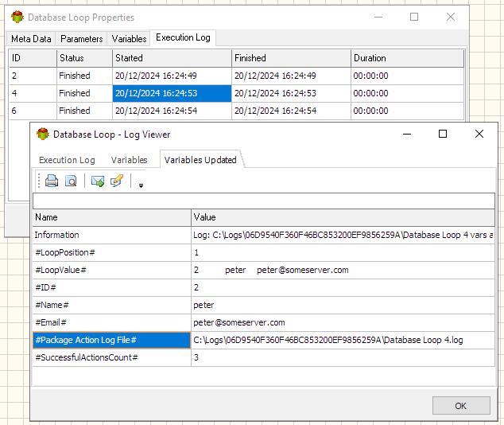Screen dimensions: 504x425
Task: Click the send-by-email toolbar icon
Action: (x=98, y=181)
